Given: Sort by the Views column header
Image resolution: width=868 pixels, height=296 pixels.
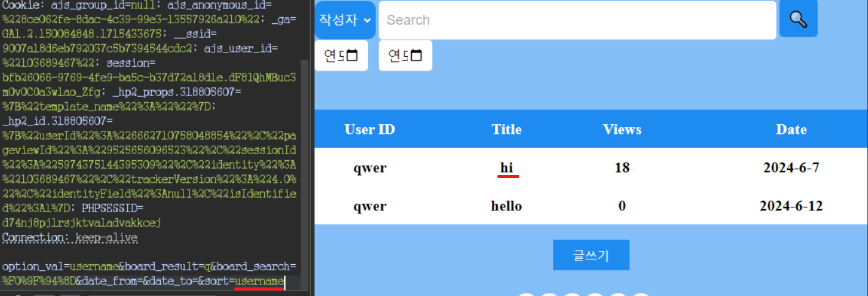Looking at the screenshot, I should [622, 130].
